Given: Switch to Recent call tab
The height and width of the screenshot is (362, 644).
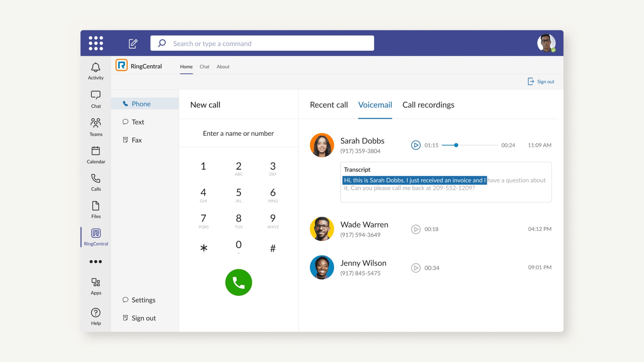Looking at the screenshot, I should coord(329,105).
